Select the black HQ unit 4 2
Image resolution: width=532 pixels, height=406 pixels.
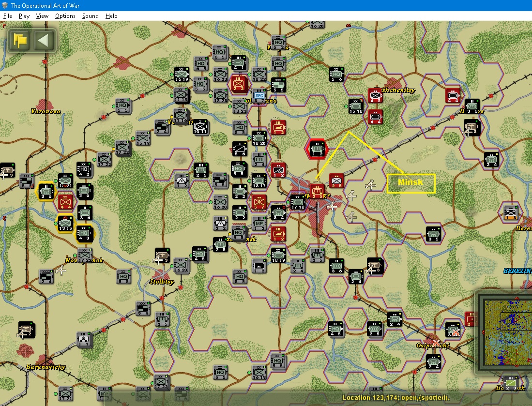coord(84,169)
